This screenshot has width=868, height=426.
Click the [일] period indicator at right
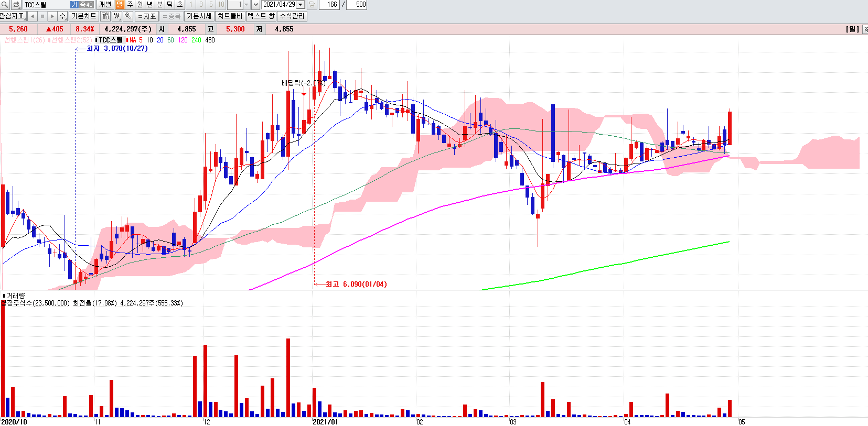click(852, 29)
